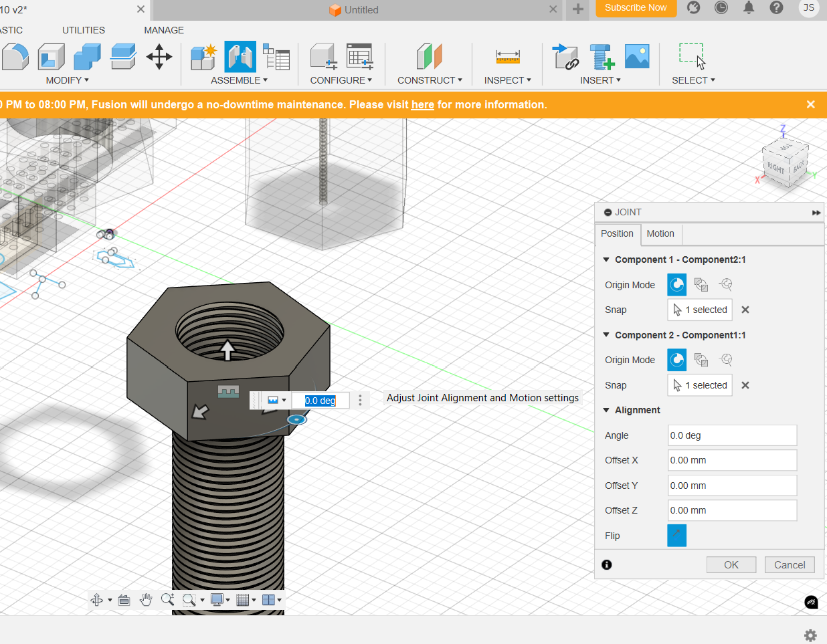Viewport: 827px width, 644px height.
Task: Click the Look At camera tool
Action: point(124,600)
